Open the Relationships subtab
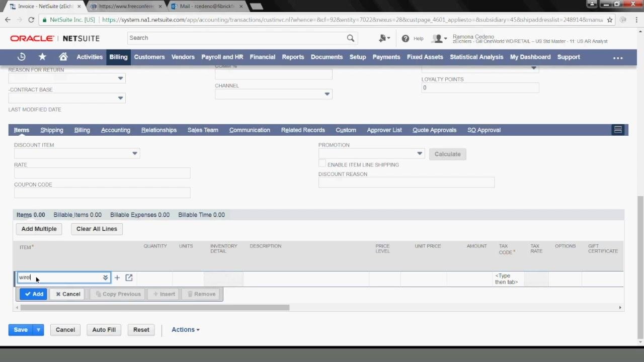This screenshot has height=362, width=644. point(159,130)
